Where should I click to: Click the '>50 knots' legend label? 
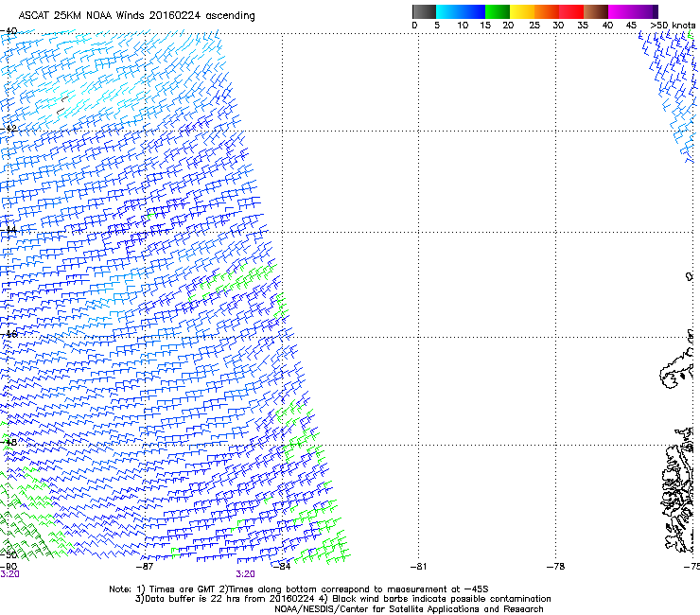(673, 26)
